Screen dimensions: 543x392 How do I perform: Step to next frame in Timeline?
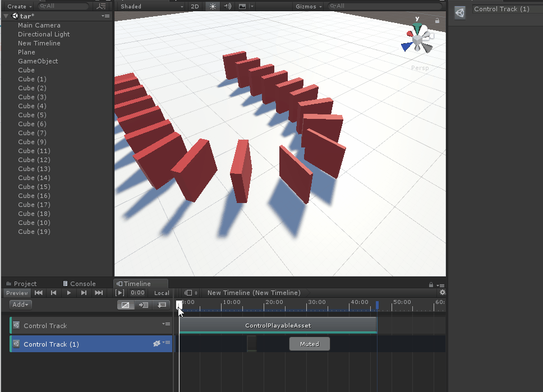point(84,293)
